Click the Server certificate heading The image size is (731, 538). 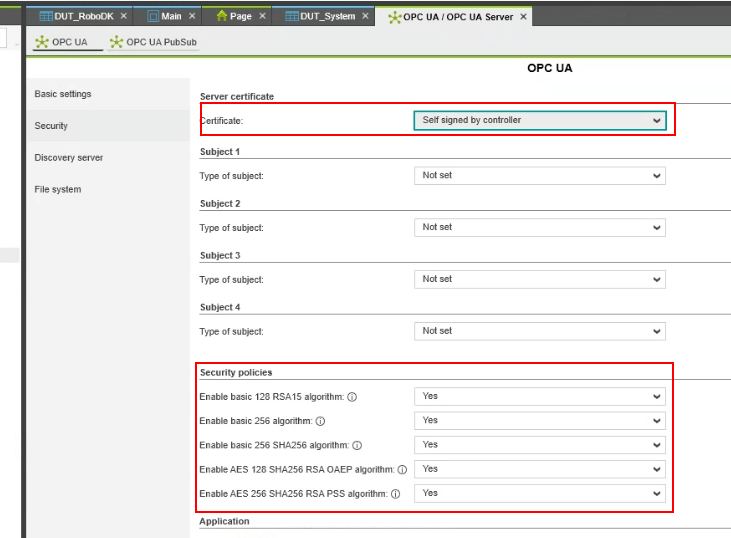click(237, 97)
